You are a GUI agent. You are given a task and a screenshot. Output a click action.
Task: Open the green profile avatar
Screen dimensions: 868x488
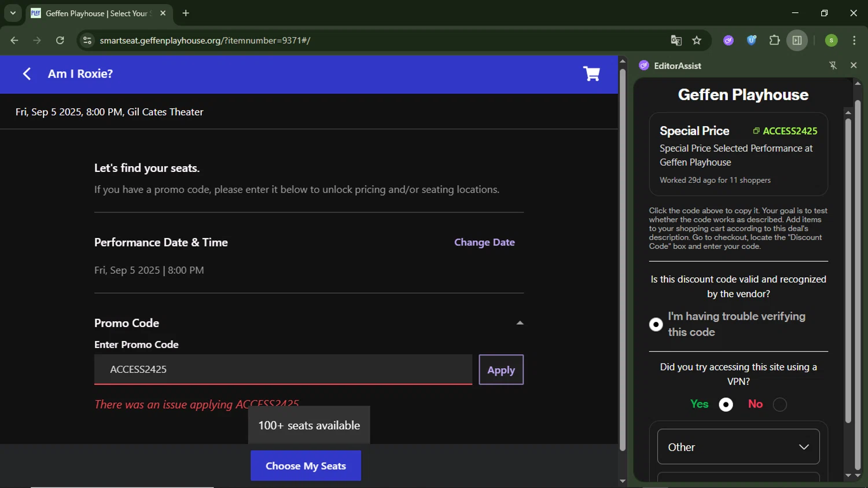point(832,41)
